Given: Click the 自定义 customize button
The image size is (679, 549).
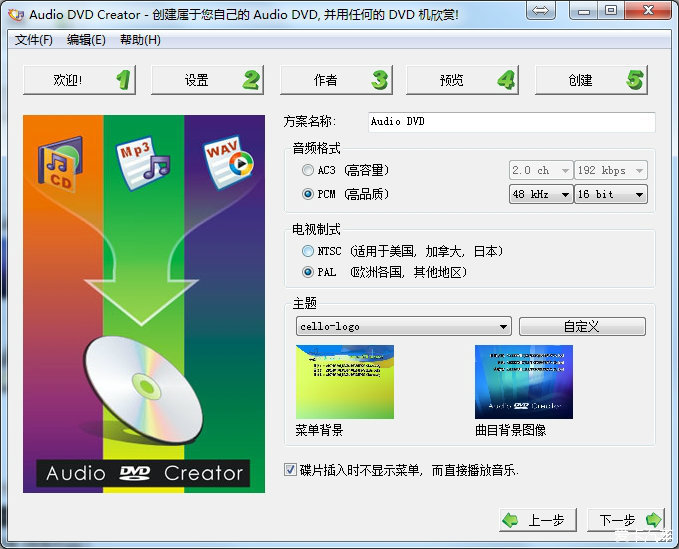Looking at the screenshot, I should click(x=582, y=326).
